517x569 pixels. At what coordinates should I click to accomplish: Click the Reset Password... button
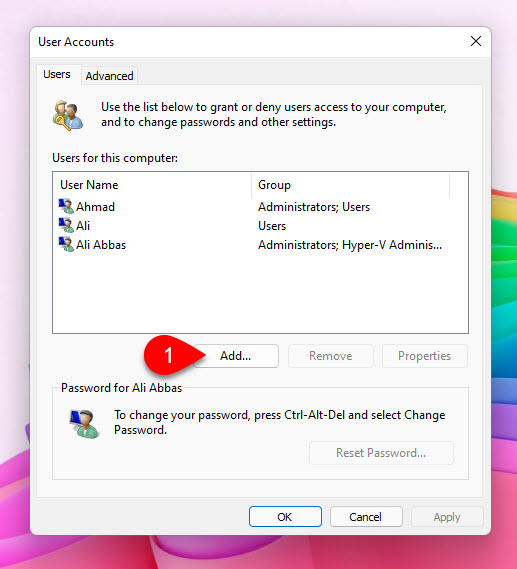tap(381, 453)
